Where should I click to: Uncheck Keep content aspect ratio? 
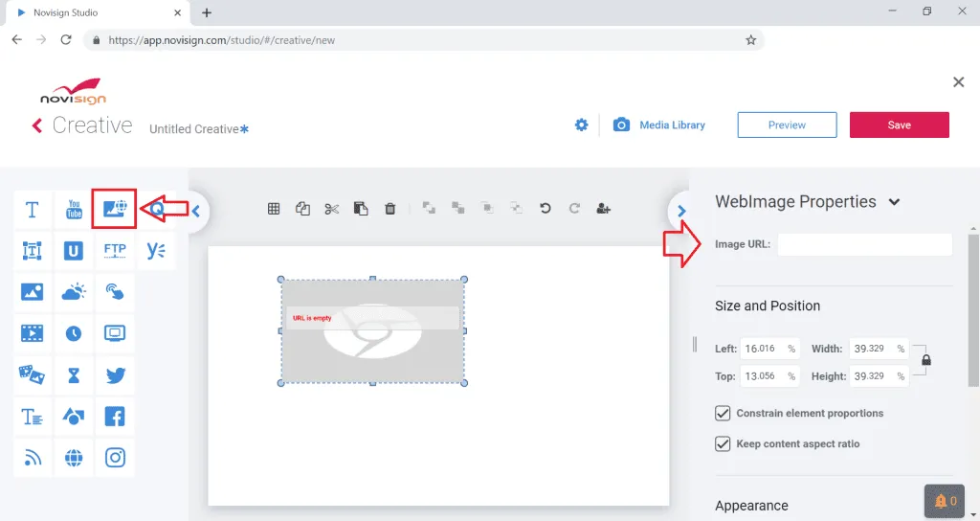[x=723, y=443]
